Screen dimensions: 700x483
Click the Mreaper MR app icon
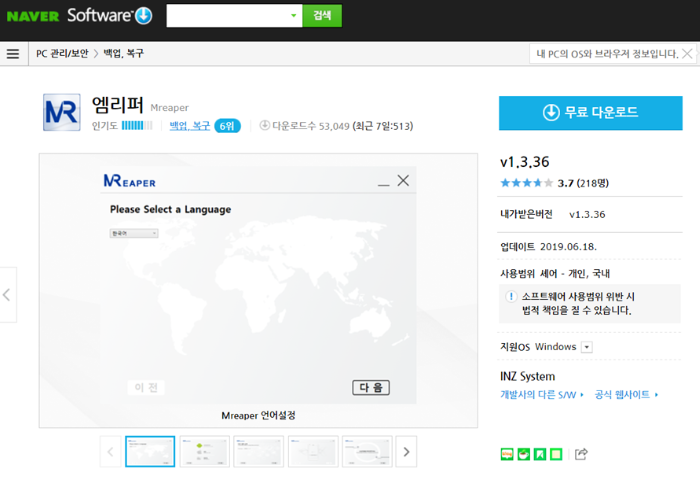[62, 112]
